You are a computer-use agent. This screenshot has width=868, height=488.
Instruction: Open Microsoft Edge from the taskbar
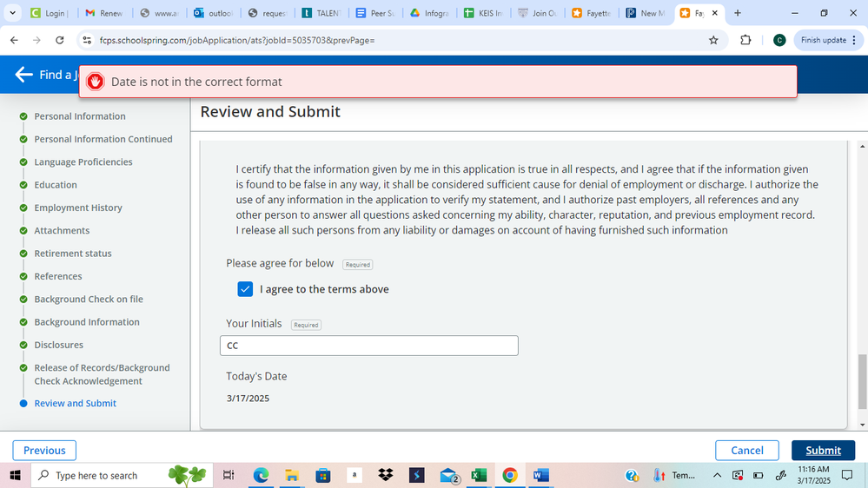pos(261,475)
